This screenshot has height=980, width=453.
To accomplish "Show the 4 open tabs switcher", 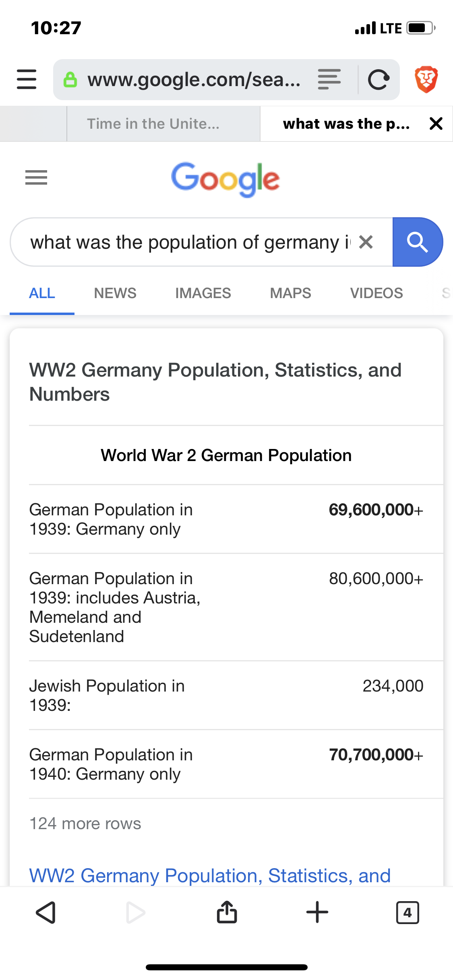I will [x=407, y=912].
